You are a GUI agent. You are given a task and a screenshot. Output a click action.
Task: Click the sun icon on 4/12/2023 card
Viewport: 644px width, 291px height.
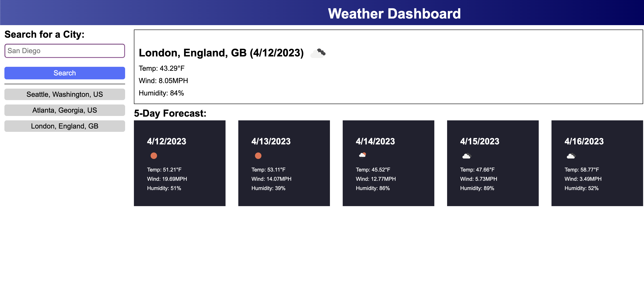154,156
